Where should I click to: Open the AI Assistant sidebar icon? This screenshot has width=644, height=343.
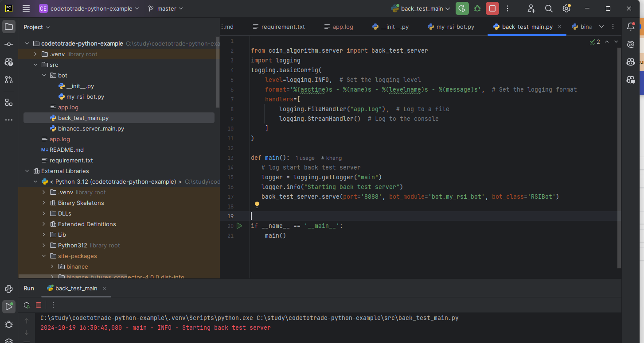[631, 44]
